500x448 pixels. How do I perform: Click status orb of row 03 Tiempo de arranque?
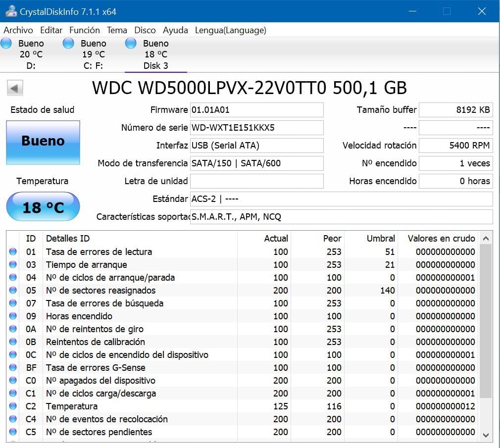(13, 264)
